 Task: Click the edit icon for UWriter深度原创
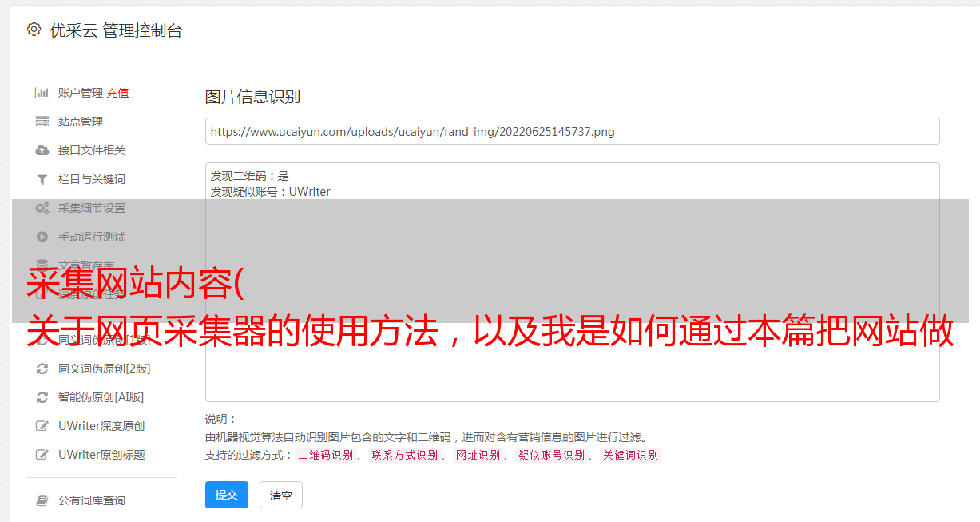pos(42,426)
